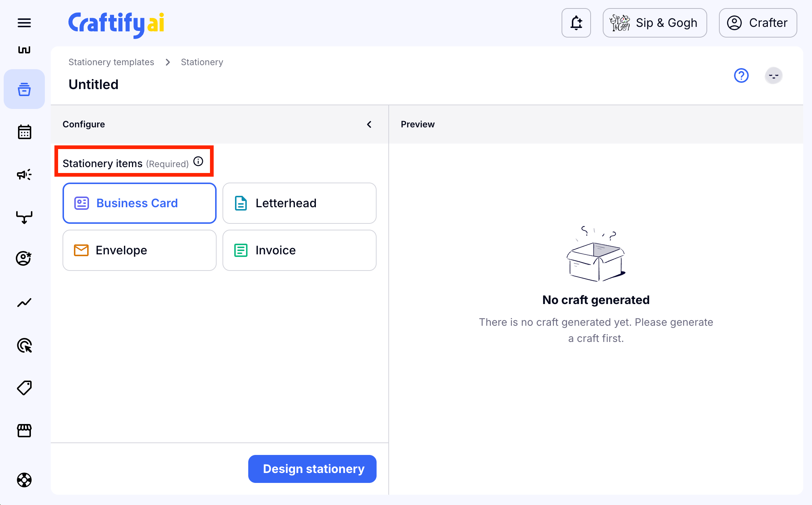
Task: Click the blue help question mark icon
Action: coord(741,76)
